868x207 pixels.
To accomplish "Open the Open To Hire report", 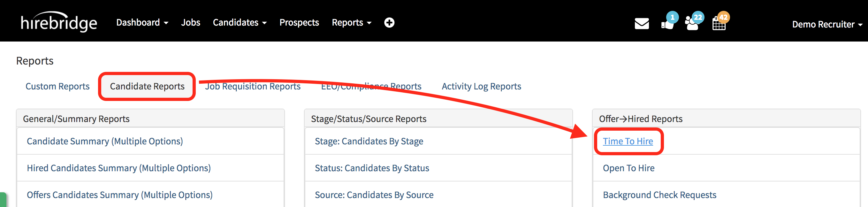I will [x=628, y=168].
